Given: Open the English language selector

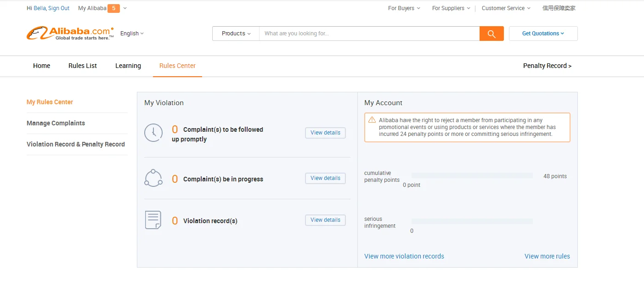Looking at the screenshot, I should pos(132,34).
